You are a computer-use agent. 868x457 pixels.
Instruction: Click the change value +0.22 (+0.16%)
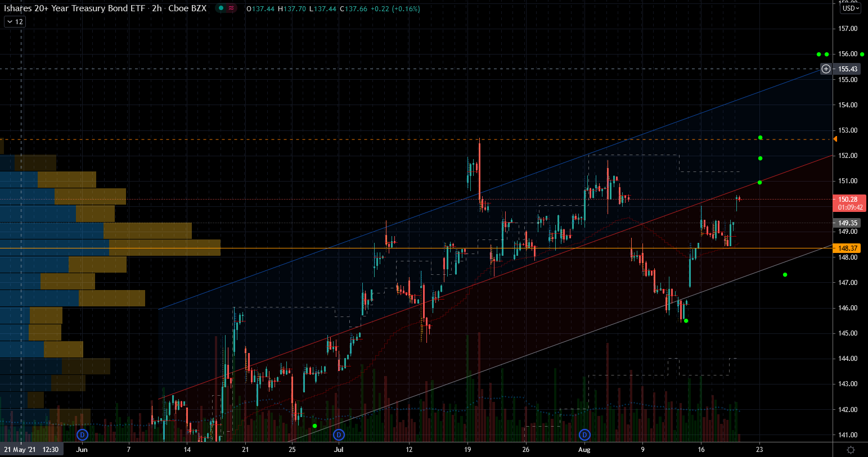395,8
